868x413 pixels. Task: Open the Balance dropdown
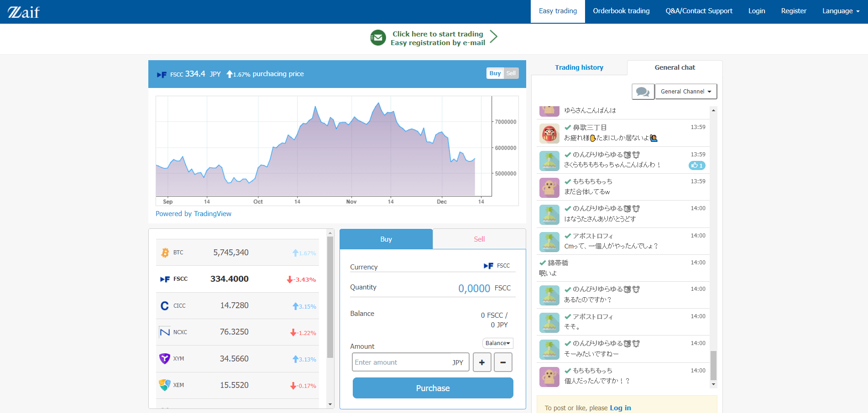[497, 343]
